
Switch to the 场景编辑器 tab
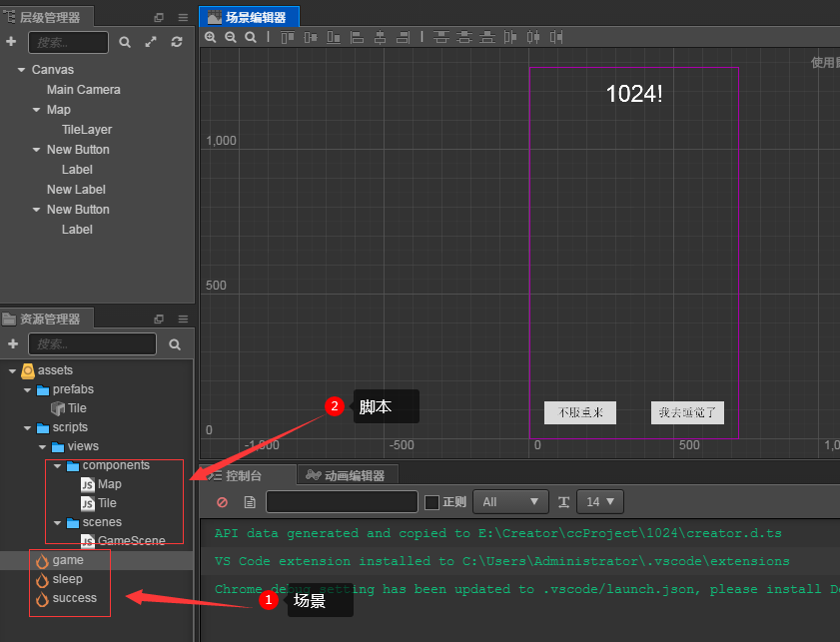click(x=249, y=17)
